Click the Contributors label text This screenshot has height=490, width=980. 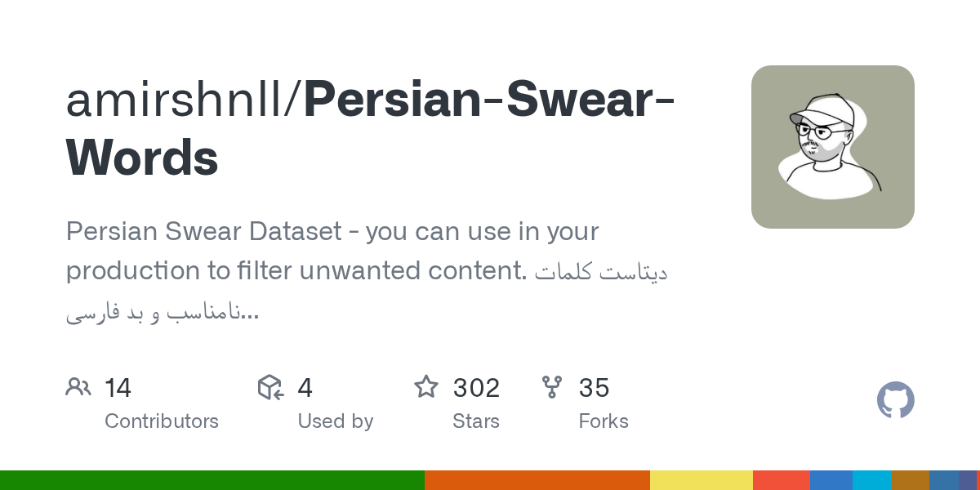(x=162, y=421)
